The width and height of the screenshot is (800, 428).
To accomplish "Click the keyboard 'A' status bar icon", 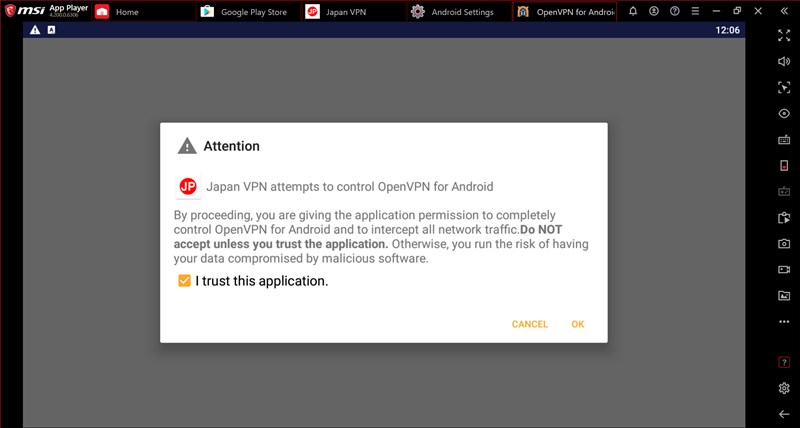I will 51,30.
